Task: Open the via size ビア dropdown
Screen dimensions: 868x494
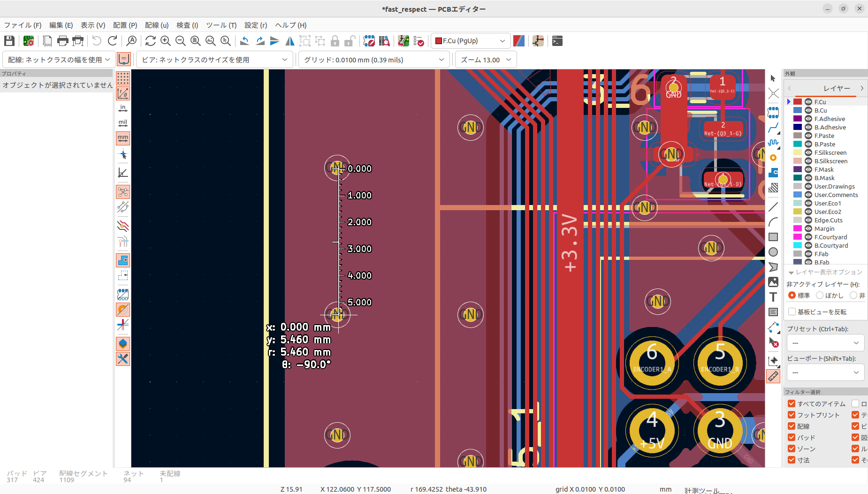Action: pos(214,60)
